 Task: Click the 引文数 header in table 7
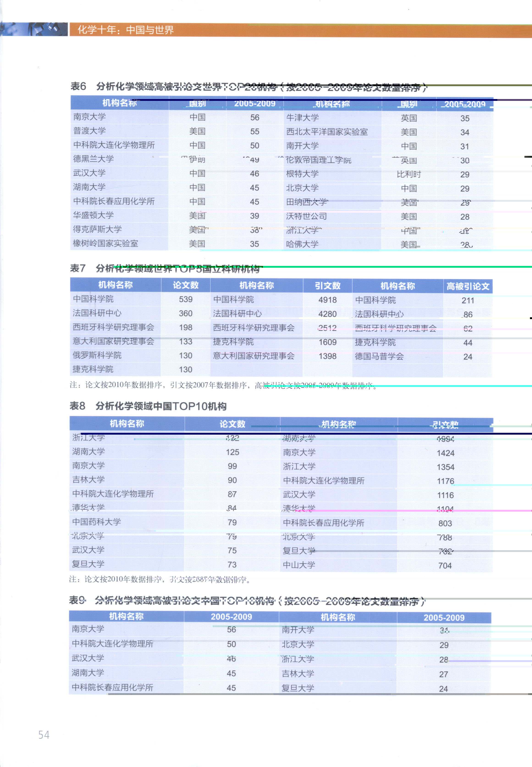[x=328, y=286]
